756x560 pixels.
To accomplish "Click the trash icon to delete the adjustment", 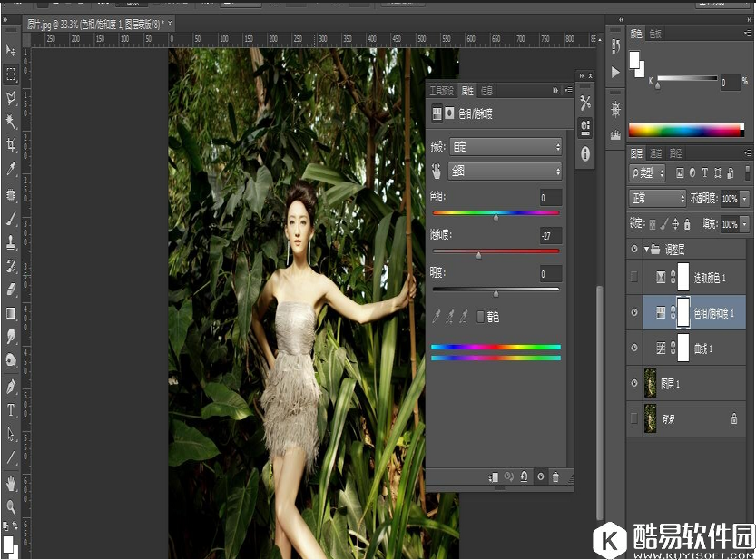I will (555, 476).
